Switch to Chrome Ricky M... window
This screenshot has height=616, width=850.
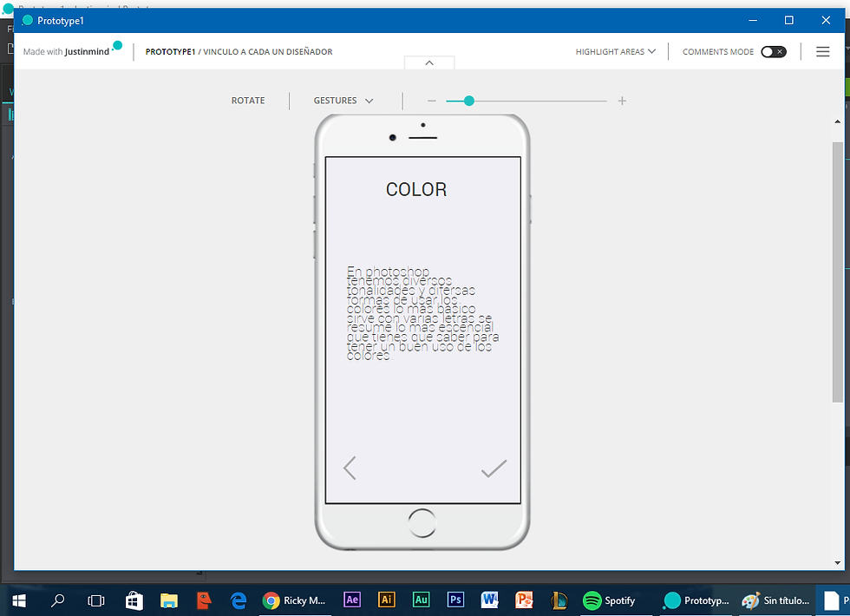[x=293, y=600]
